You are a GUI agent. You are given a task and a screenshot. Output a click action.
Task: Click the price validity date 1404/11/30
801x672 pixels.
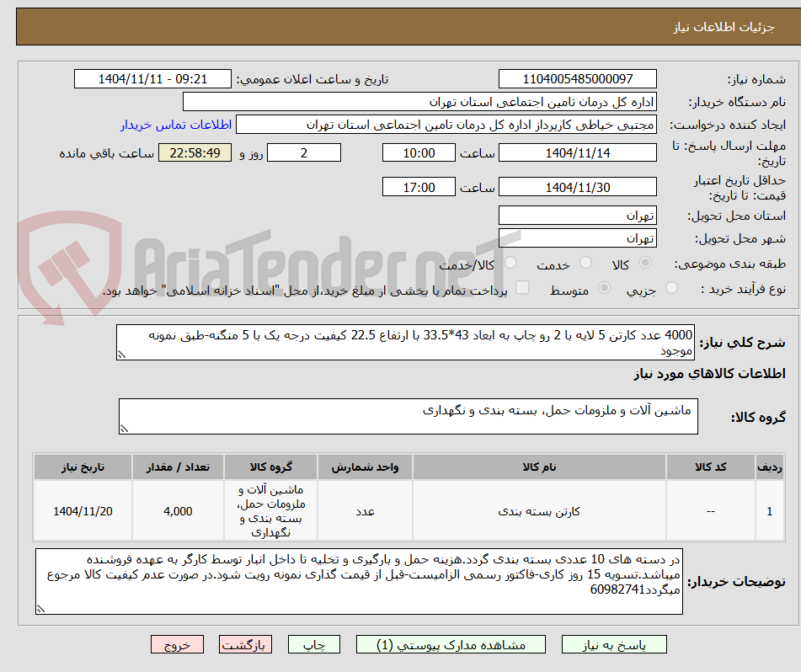coord(577,188)
